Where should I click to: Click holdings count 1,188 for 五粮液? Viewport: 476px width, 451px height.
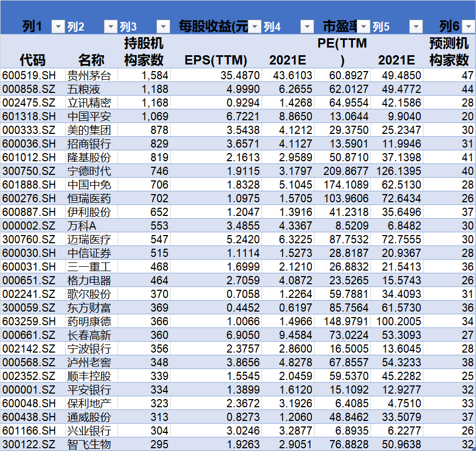click(x=144, y=89)
